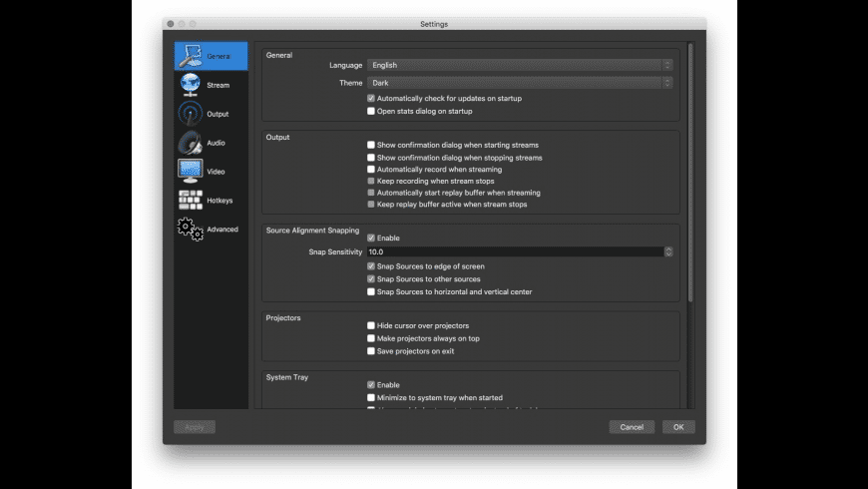Switch to the Advanced tab label
The image size is (868, 489).
[222, 229]
